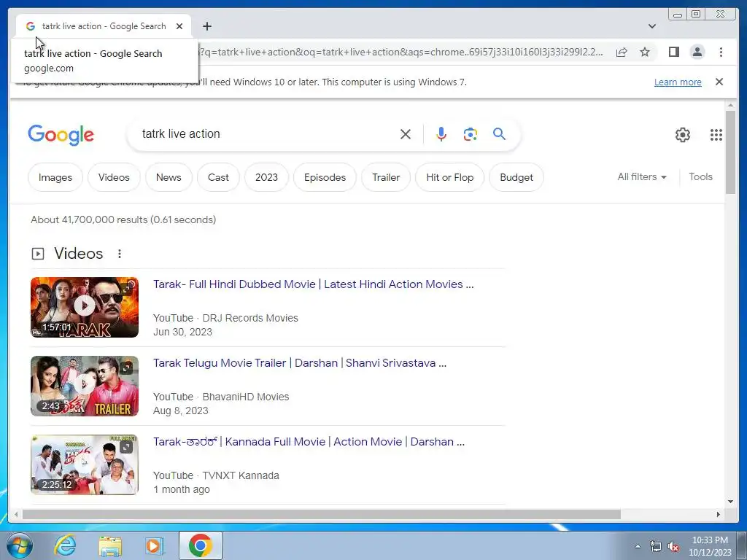Open Google Lens image search icon

pos(471,134)
